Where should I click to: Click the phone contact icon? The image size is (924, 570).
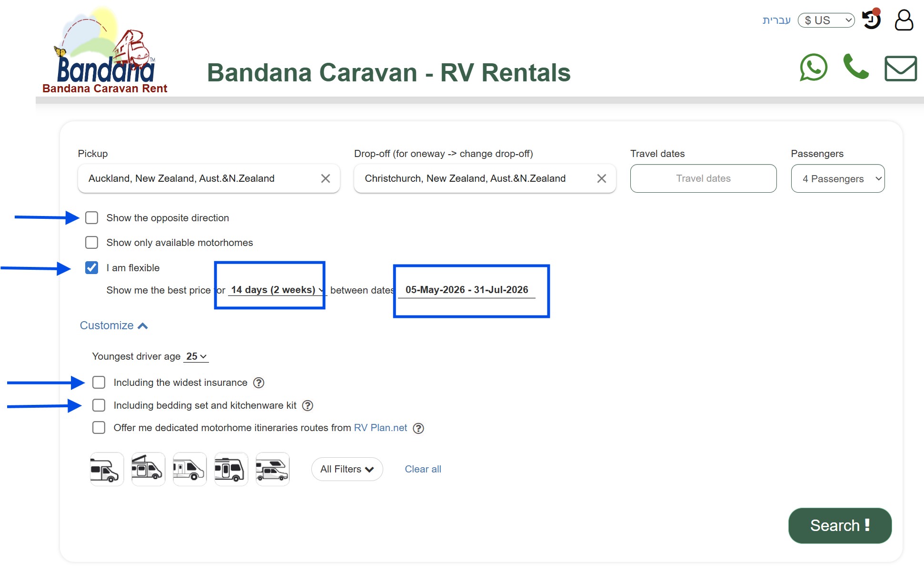(855, 68)
